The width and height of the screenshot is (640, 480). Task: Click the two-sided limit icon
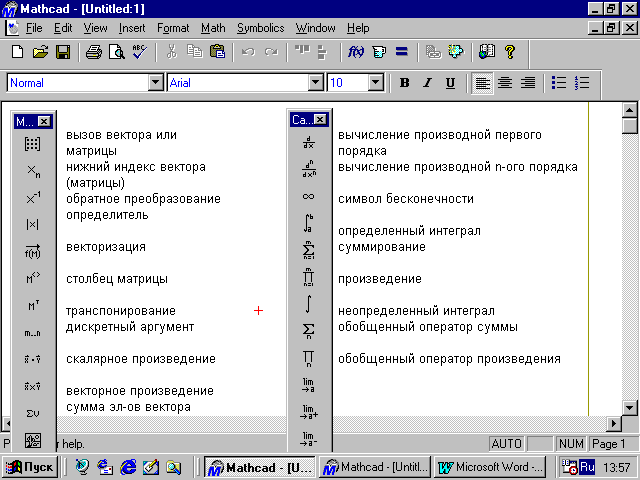[309, 385]
